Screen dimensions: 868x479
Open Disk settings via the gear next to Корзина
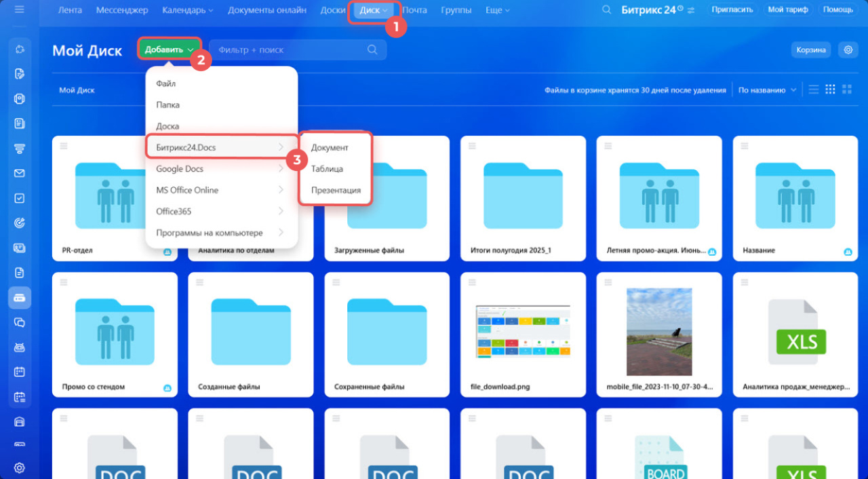pyautogui.click(x=848, y=50)
